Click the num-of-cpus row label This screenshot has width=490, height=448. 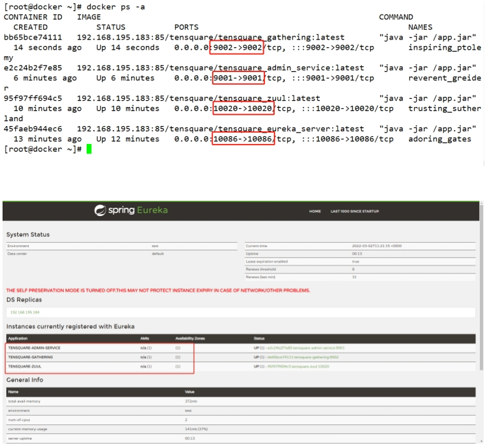point(19,419)
